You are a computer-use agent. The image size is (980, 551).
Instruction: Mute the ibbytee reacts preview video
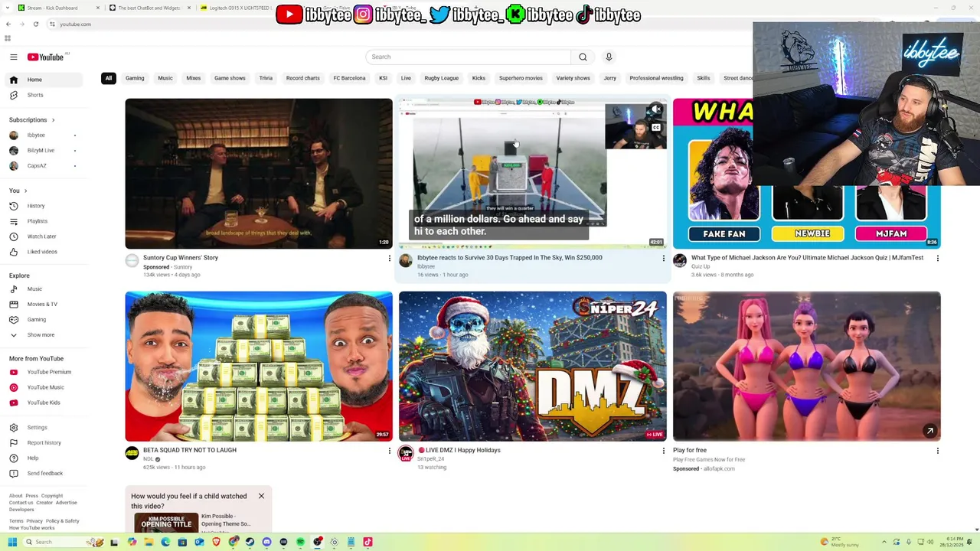656,109
